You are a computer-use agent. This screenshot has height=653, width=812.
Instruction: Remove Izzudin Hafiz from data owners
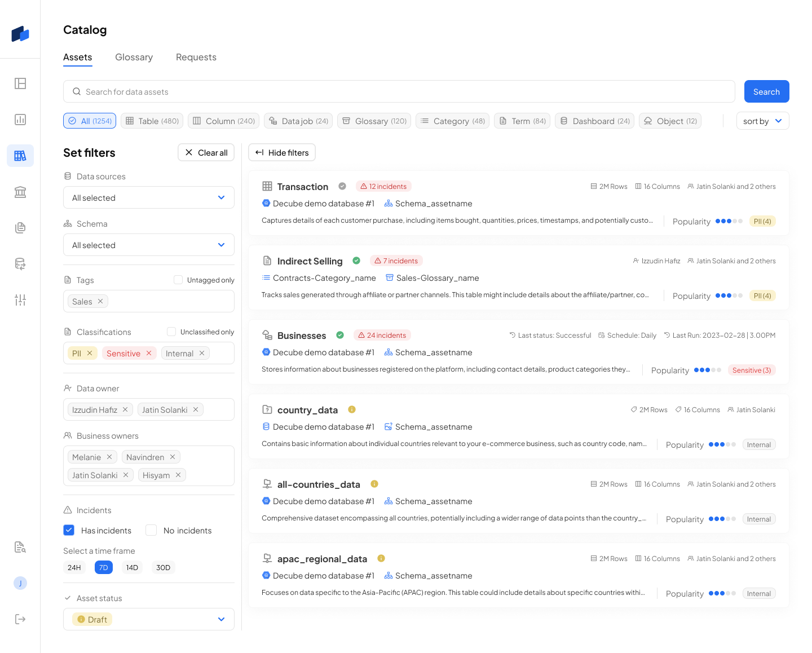pos(125,409)
